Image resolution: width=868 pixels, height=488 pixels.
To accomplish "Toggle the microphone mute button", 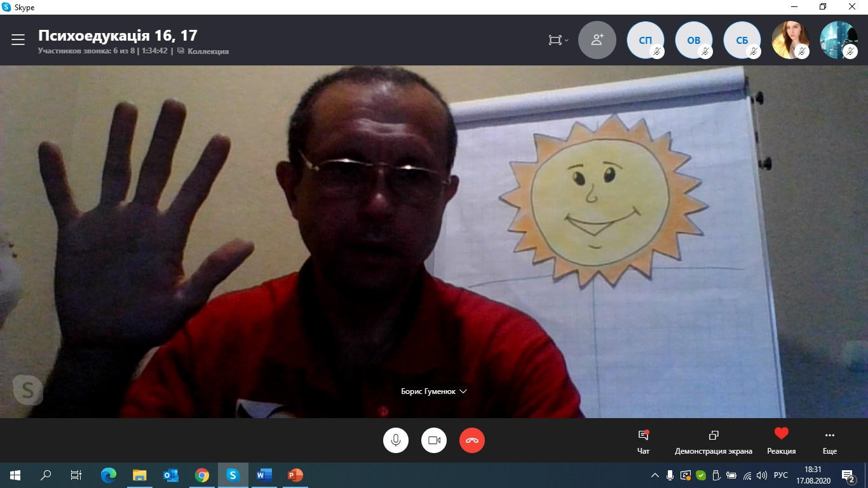I will tap(396, 440).
